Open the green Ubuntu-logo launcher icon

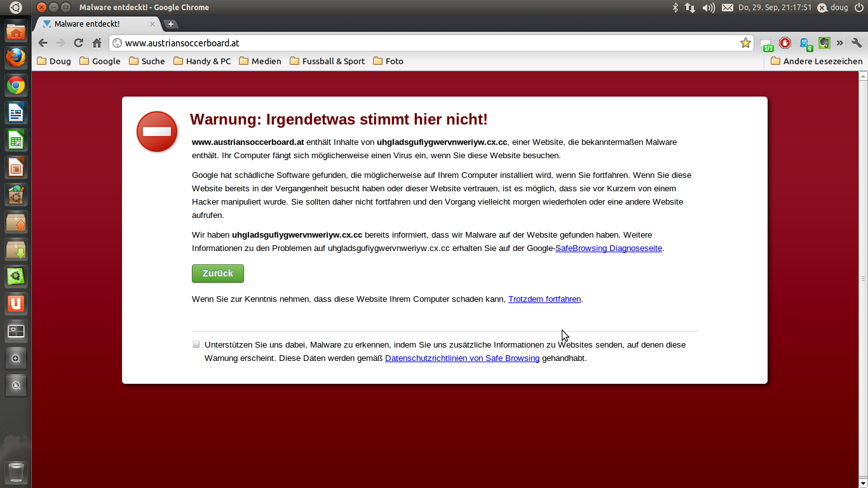(x=16, y=276)
